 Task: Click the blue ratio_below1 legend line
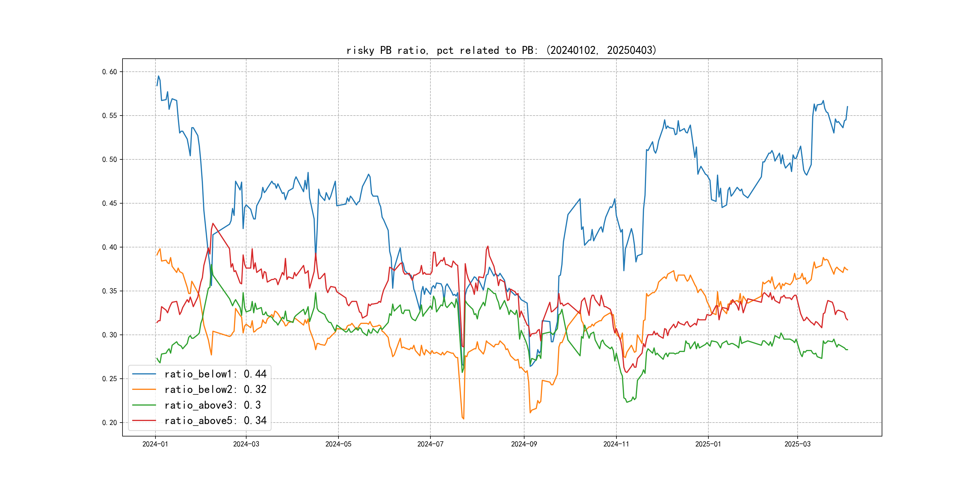pos(144,374)
